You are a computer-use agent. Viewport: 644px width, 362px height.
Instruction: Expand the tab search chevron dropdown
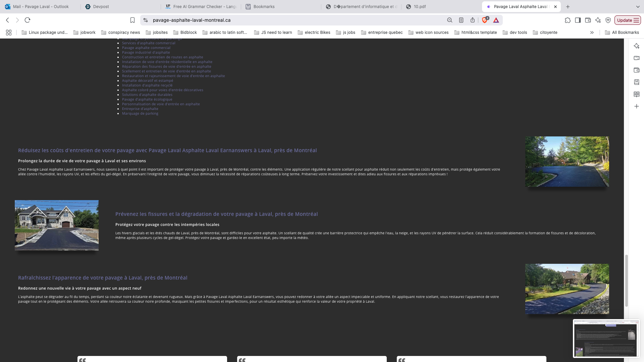point(638,7)
